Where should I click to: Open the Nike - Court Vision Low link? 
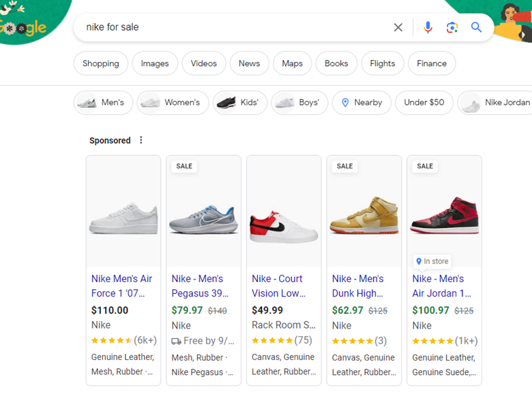pos(278,286)
